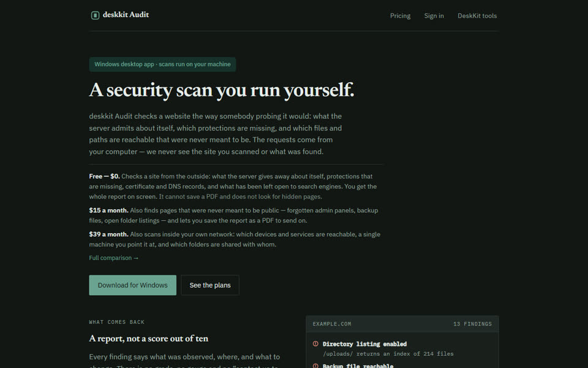
Task: Select the "Directory listing enabled" finding
Action: [x=364, y=344]
